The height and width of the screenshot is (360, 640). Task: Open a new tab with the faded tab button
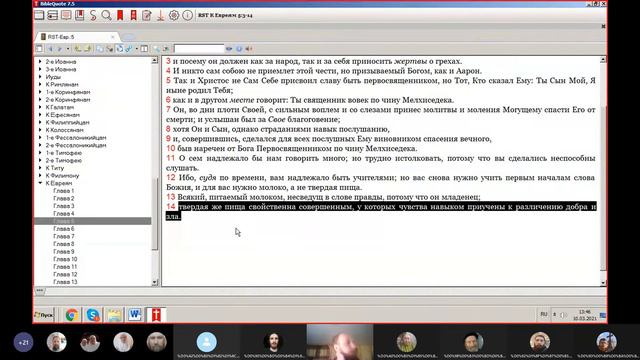coord(128,37)
